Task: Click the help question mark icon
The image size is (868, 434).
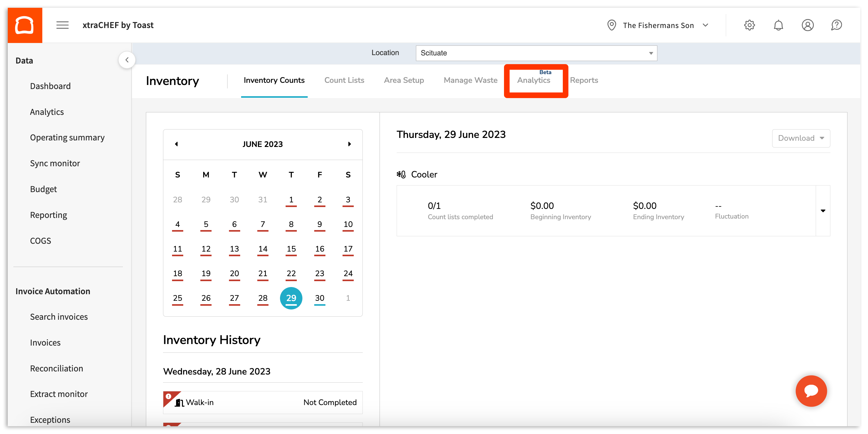Action: click(x=837, y=25)
